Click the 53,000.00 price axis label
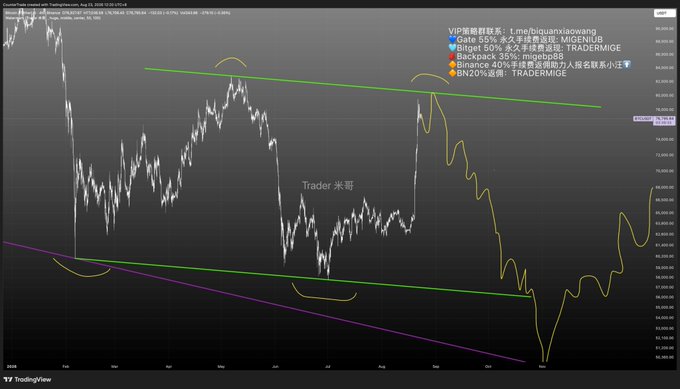Viewport: 680px width, 389px height. click(665, 328)
